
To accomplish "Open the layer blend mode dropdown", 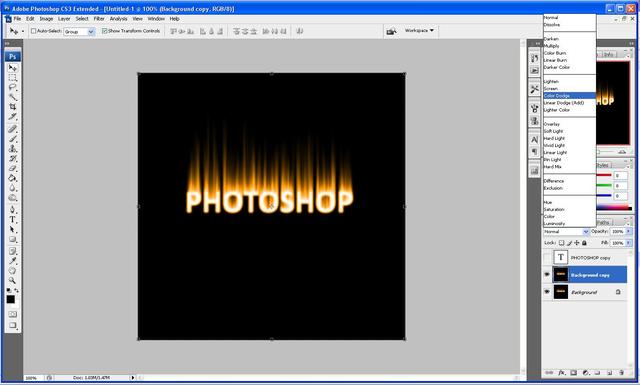I will pyautogui.click(x=566, y=231).
